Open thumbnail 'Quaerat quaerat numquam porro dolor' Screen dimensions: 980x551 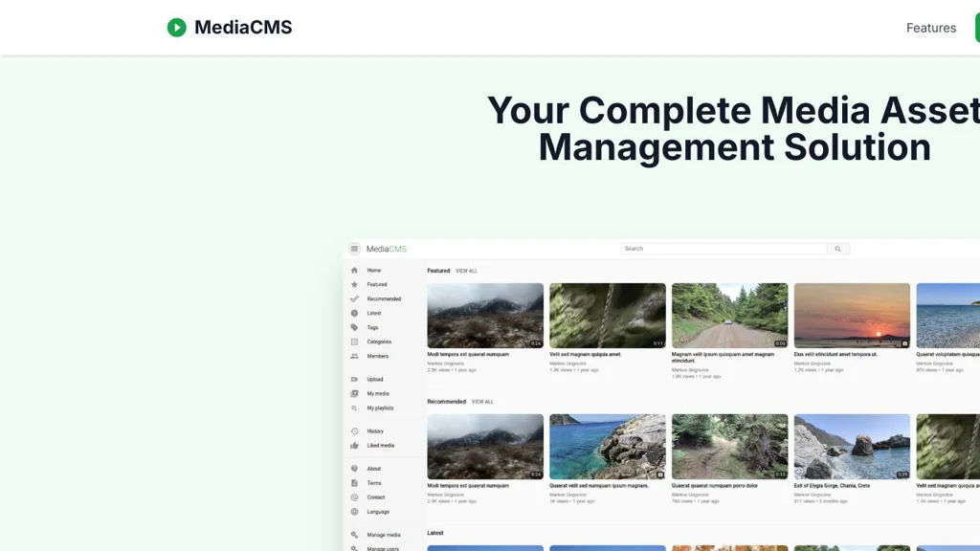730,447
